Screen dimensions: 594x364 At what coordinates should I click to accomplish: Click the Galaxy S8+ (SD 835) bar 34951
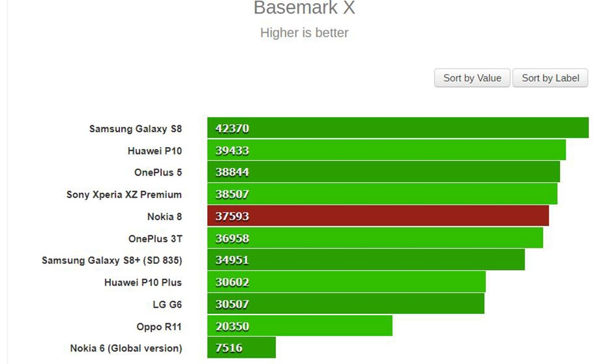[366, 260]
